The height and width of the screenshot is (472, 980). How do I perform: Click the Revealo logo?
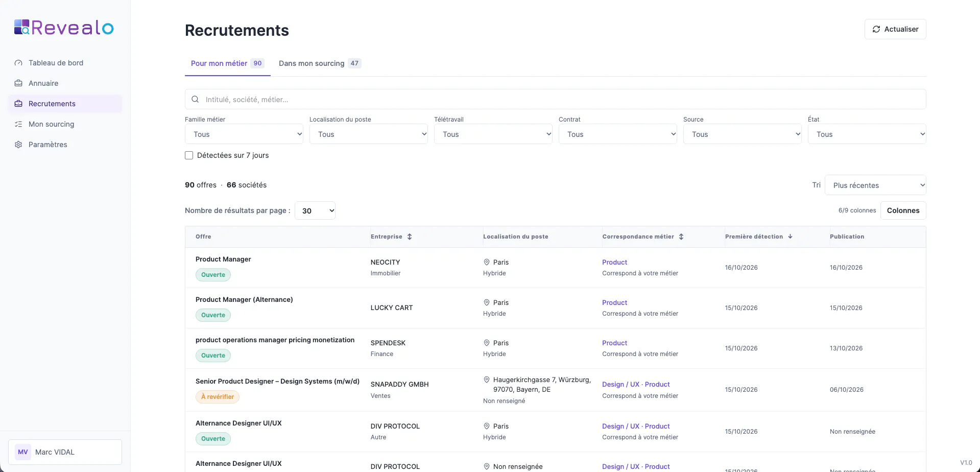(64, 28)
